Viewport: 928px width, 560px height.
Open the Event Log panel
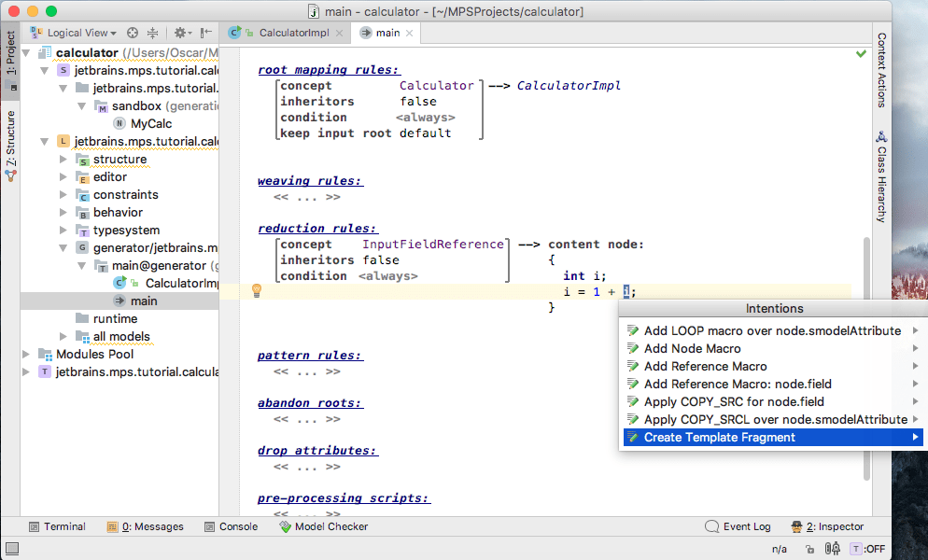click(738, 526)
